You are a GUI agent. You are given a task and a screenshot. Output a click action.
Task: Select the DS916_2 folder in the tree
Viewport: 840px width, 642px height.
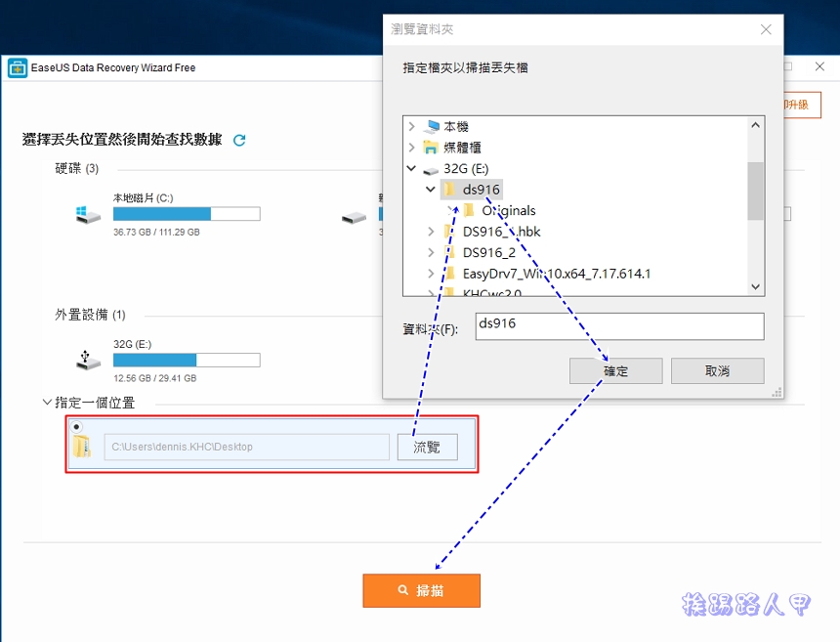click(x=489, y=252)
